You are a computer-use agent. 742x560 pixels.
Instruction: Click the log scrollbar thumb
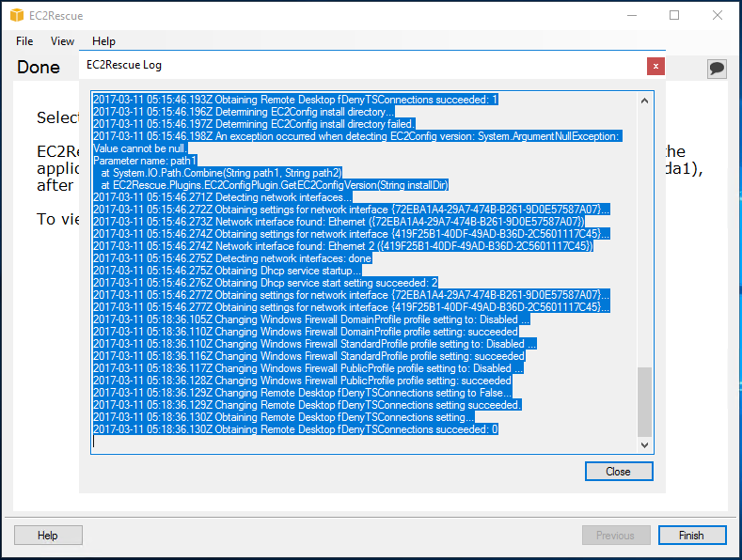tap(644, 402)
